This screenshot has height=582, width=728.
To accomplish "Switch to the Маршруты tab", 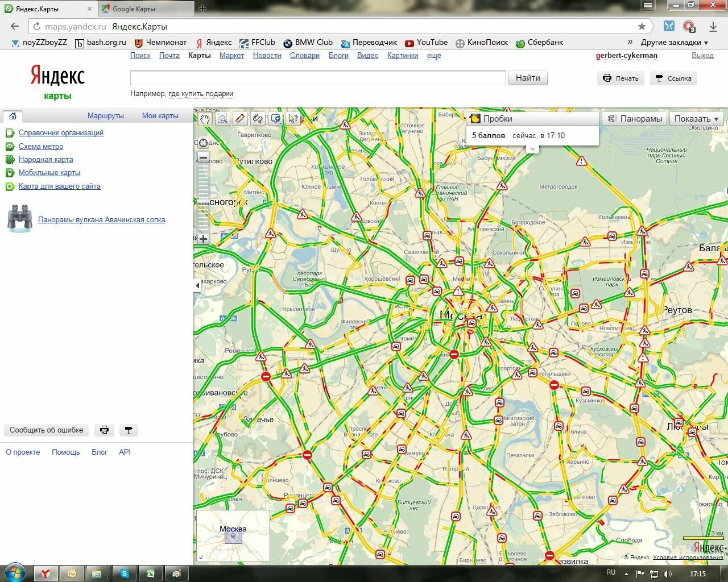I will coord(106,115).
